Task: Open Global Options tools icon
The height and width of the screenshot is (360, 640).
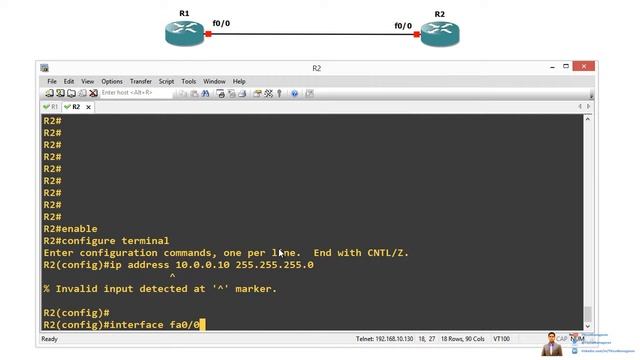Action: click(x=269, y=94)
